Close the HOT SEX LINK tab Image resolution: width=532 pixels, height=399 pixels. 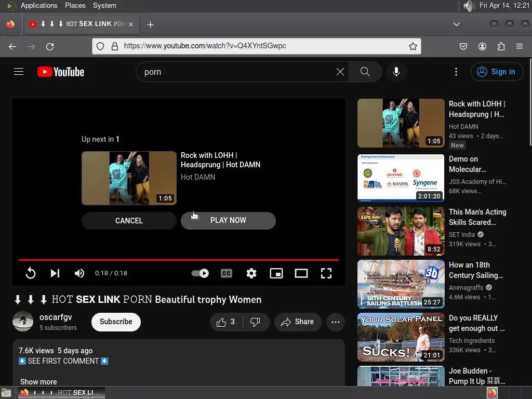point(131,24)
